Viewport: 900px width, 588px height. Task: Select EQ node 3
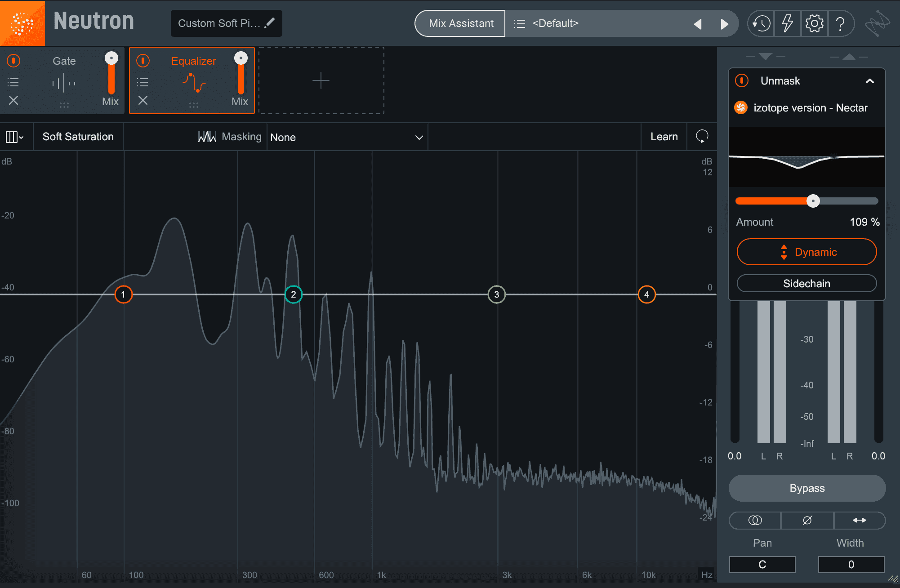click(497, 294)
